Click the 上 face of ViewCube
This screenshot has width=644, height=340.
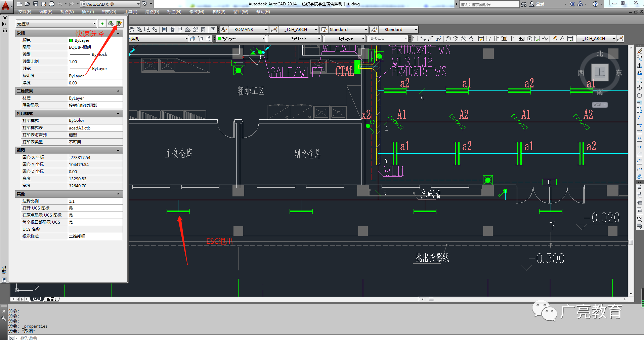600,72
